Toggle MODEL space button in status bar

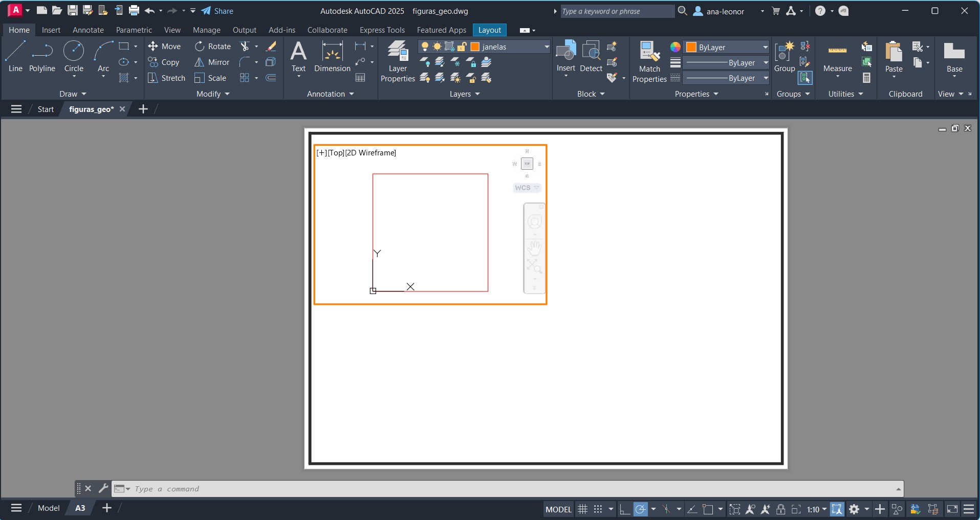point(558,509)
